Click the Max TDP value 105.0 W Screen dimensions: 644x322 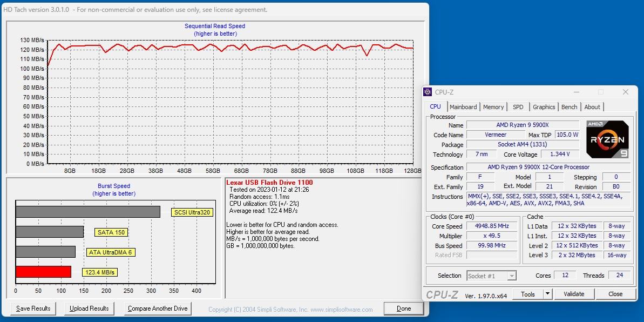(x=567, y=135)
